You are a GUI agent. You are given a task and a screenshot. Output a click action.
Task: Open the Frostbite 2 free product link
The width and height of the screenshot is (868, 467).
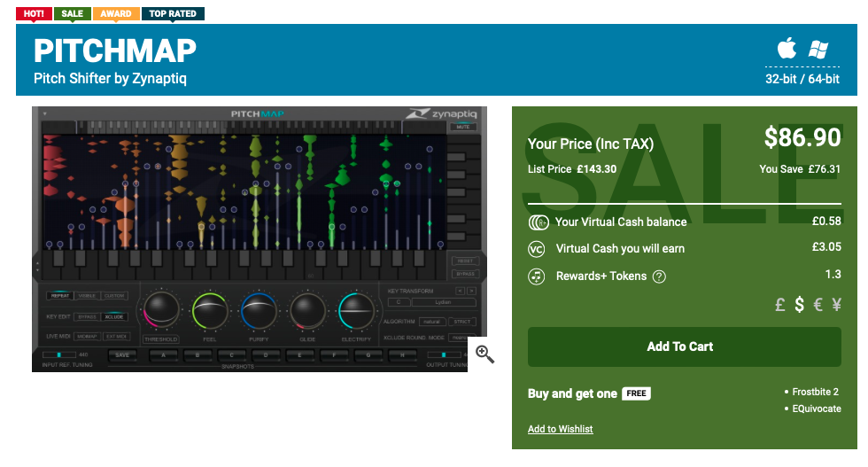(816, 392)
